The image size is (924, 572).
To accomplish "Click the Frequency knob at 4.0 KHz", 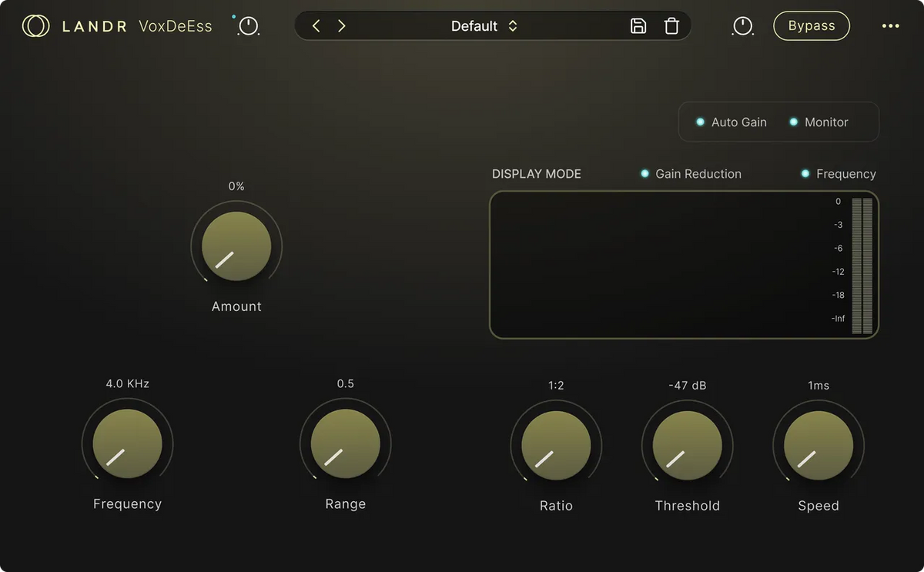I will click(127, 443).
